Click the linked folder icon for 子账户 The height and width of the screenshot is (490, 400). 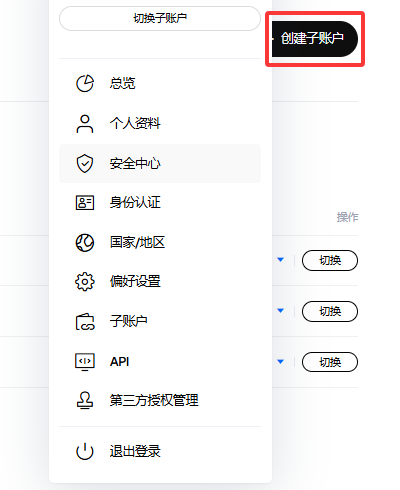(85, 321)
